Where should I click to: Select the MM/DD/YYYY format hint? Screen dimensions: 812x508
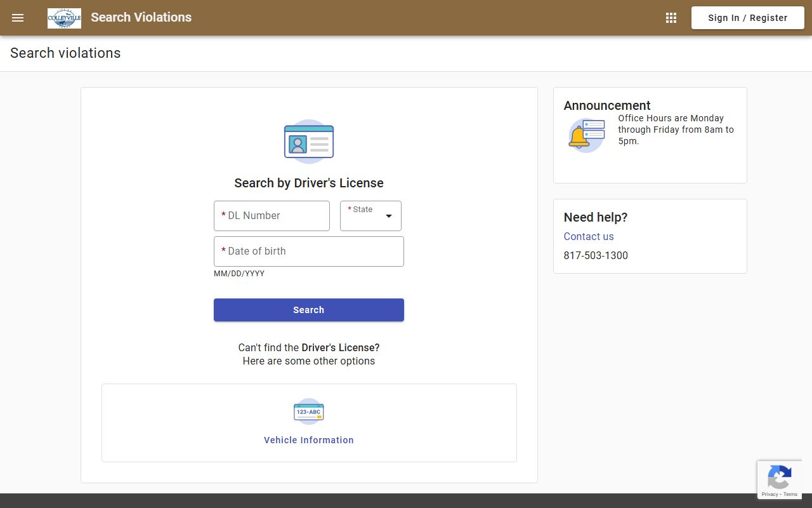[239, 274]
